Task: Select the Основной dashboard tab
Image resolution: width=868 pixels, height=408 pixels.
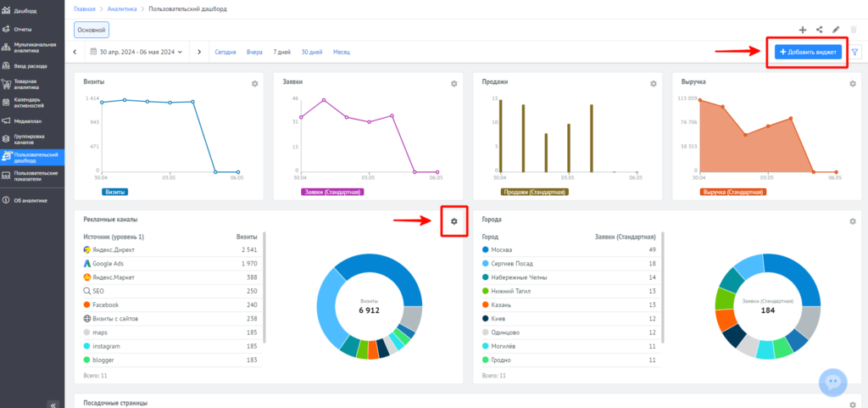Action: point(91,31)
